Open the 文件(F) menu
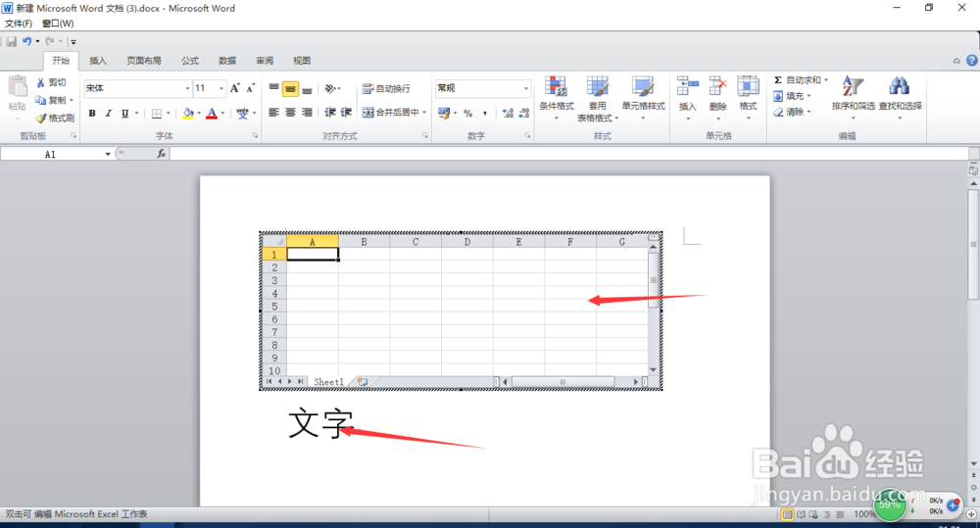Screen dimensions: 980x528 [x=18, y=24]
